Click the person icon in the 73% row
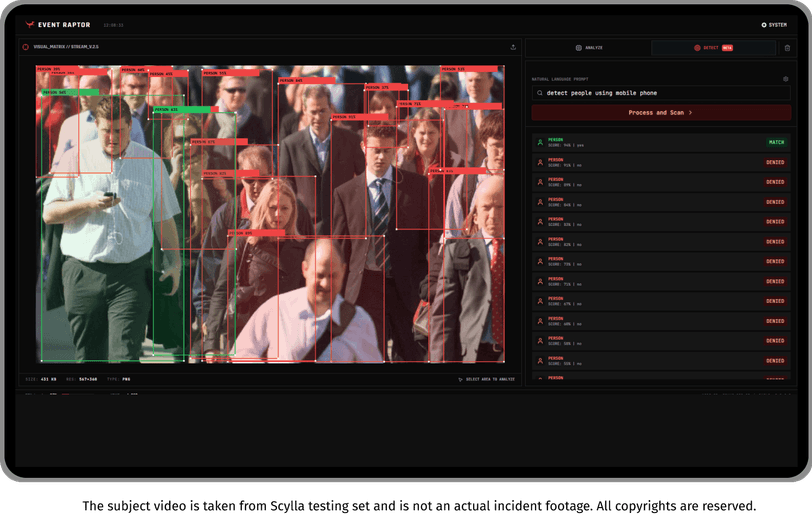This screenshot has width=812, height=519. click(540, 262)
